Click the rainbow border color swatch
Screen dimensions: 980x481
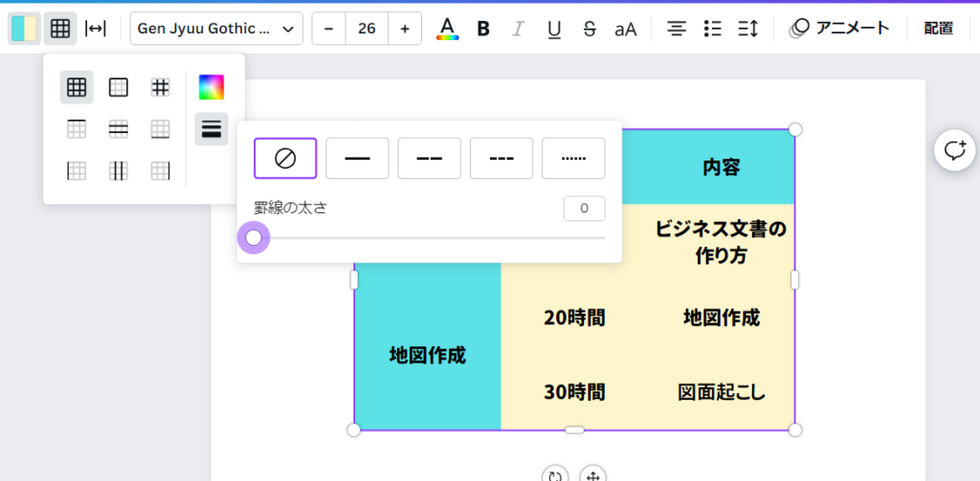(x=211, y=87)
